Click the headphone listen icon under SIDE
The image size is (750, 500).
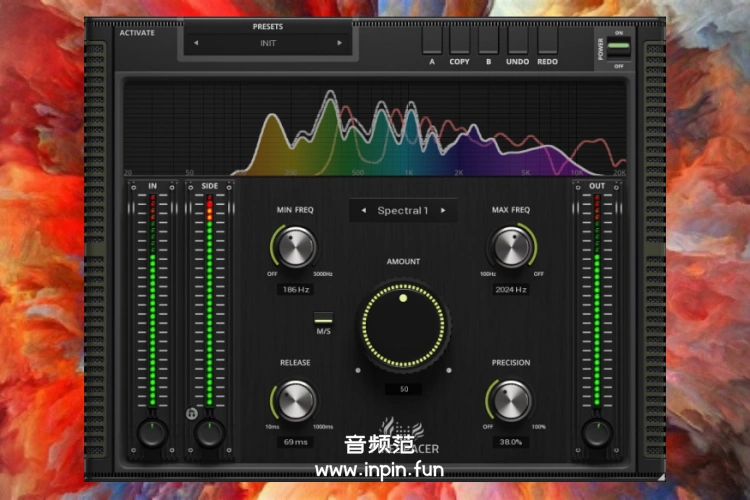pos(191,413)
